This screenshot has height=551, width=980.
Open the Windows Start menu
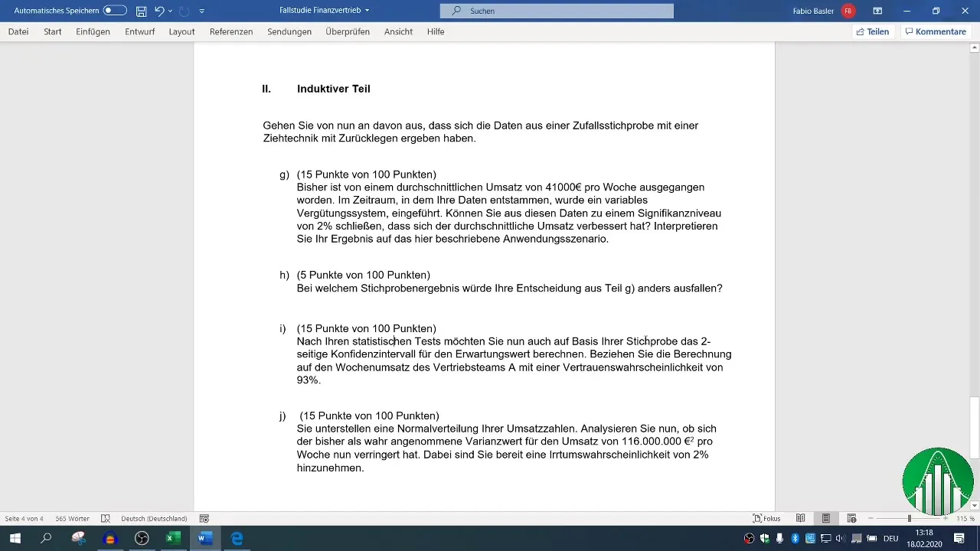(15, 538)
